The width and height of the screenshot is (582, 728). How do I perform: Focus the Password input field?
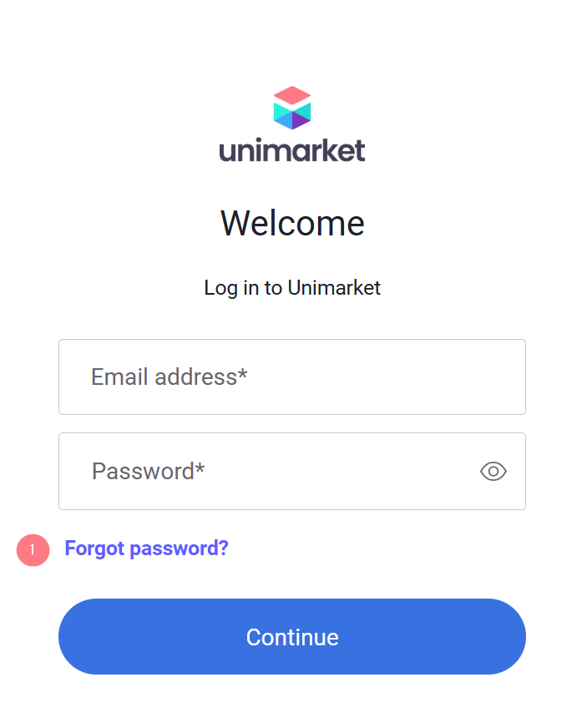coord(276,472)
